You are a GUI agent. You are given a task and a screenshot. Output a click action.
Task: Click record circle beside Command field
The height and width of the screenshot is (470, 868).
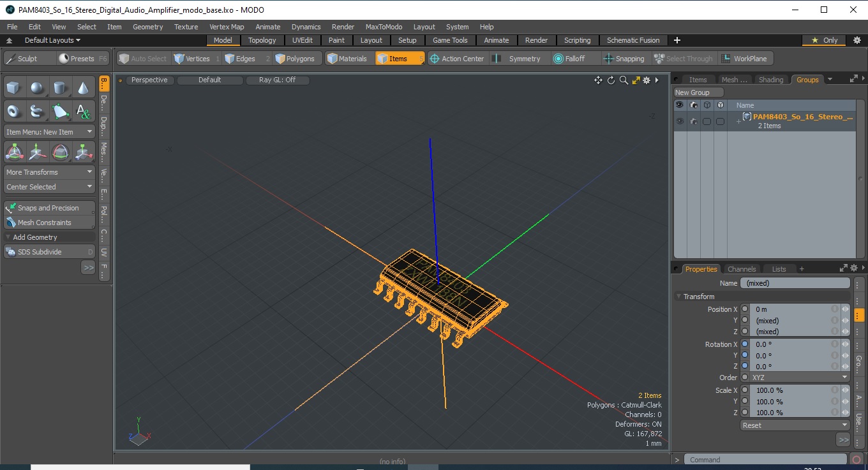pos(857,460)
